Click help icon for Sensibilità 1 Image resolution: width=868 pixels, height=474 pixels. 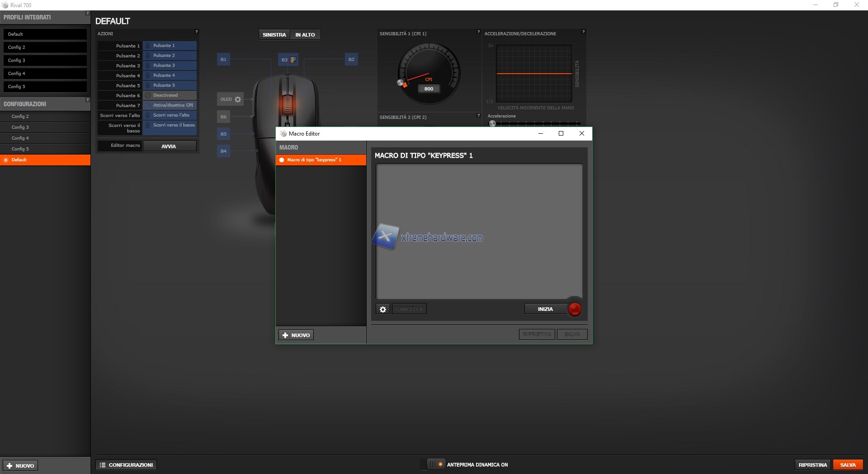tap(478, 32)
